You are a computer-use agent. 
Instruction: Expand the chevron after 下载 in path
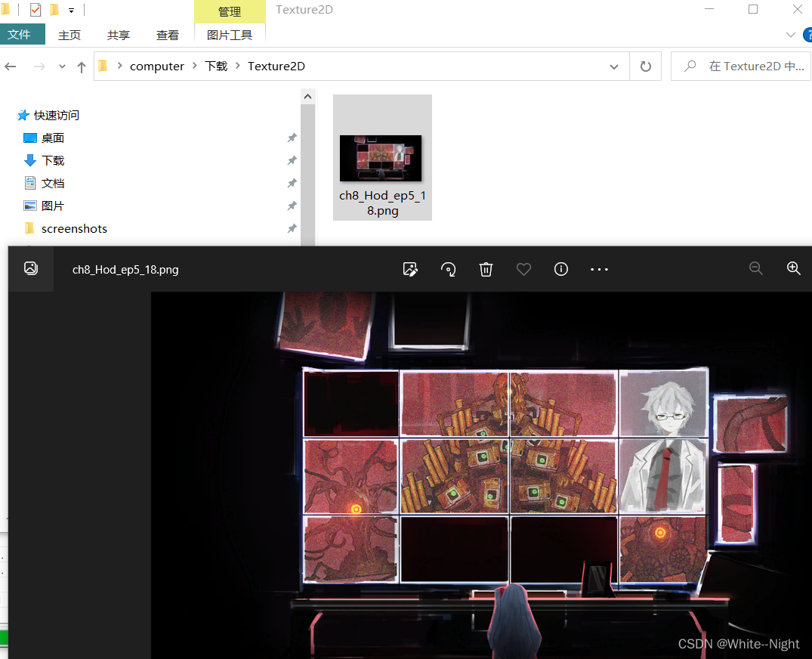(x=238, y=66)
